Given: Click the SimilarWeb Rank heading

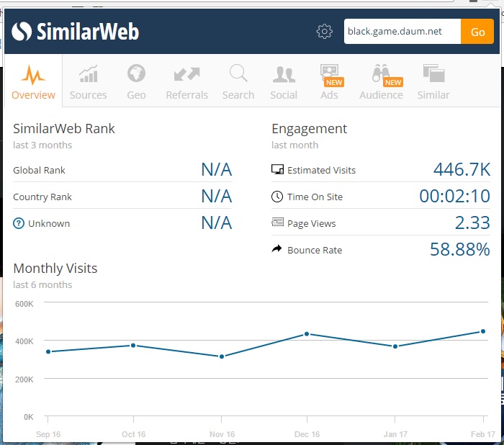Looking at the screenshot, I should tap(63, 129).
